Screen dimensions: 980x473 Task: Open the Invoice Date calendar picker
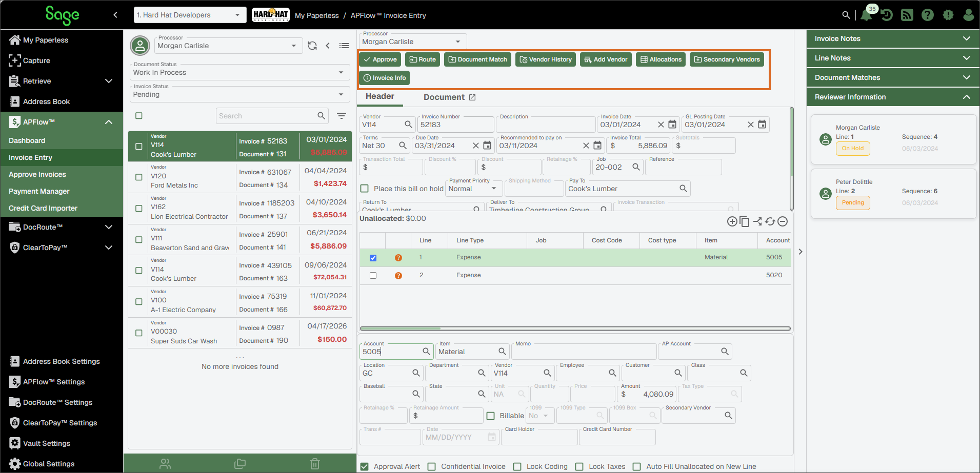point(672,125)
